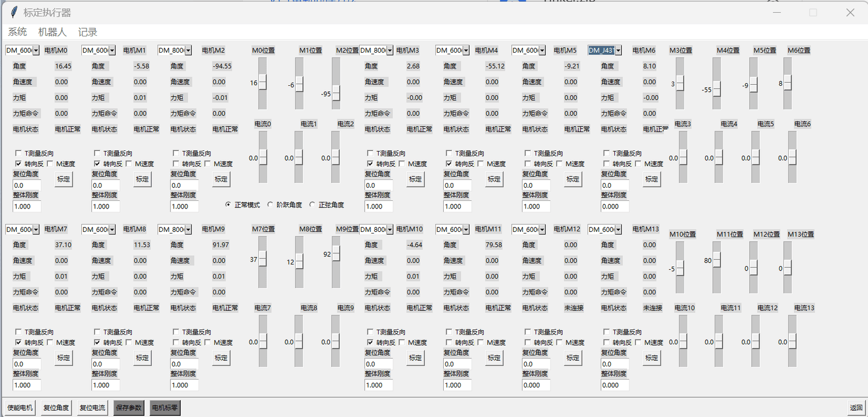This screenshot has height=417, width=868.
Task: Click the 整体刚度 input field for 电机M6
Action: pyautogui.click(x=615, y=206)
